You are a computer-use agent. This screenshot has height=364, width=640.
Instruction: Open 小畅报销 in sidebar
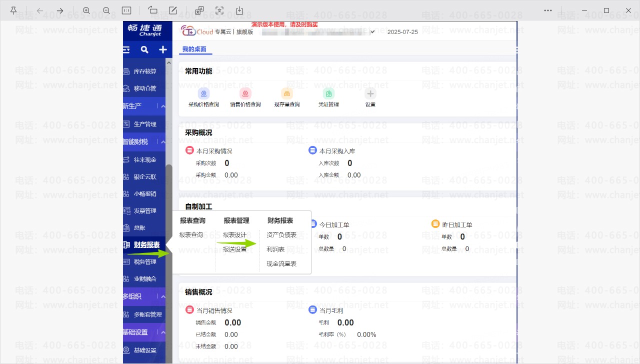click(144, 194)
